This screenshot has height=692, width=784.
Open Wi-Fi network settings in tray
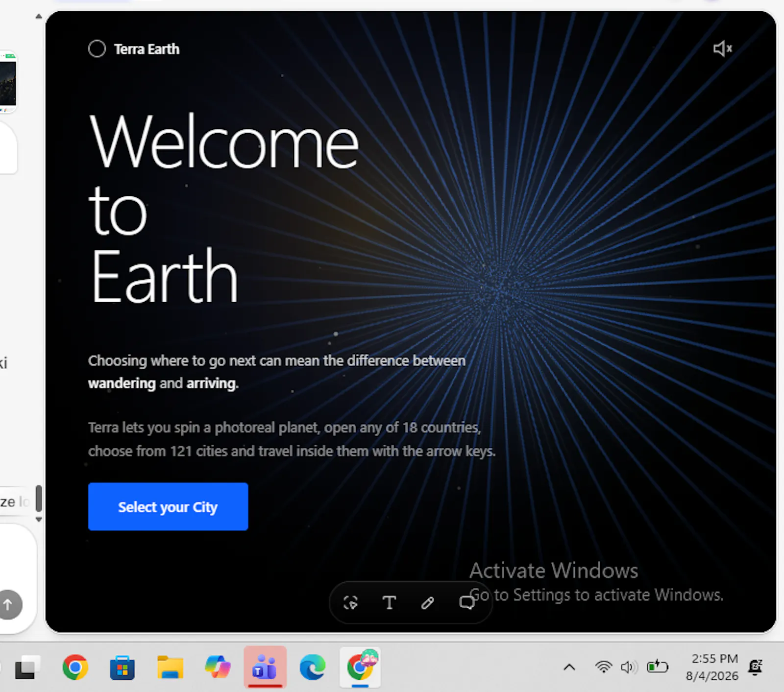click(x=604, y=667)
